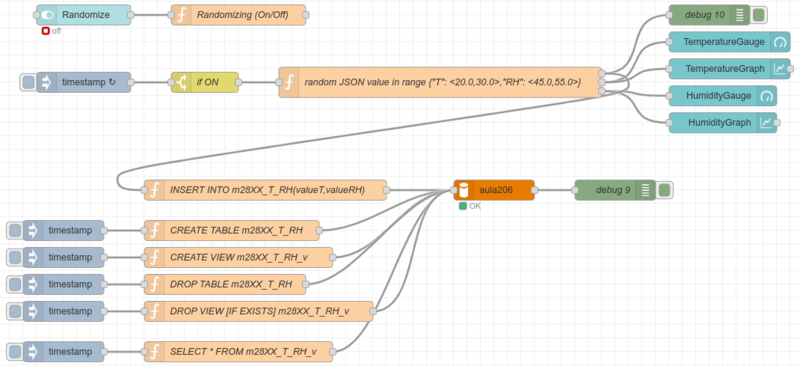
Task: Click arrow icon of timestamp before DROP TABLE
Action: (33, 284)
